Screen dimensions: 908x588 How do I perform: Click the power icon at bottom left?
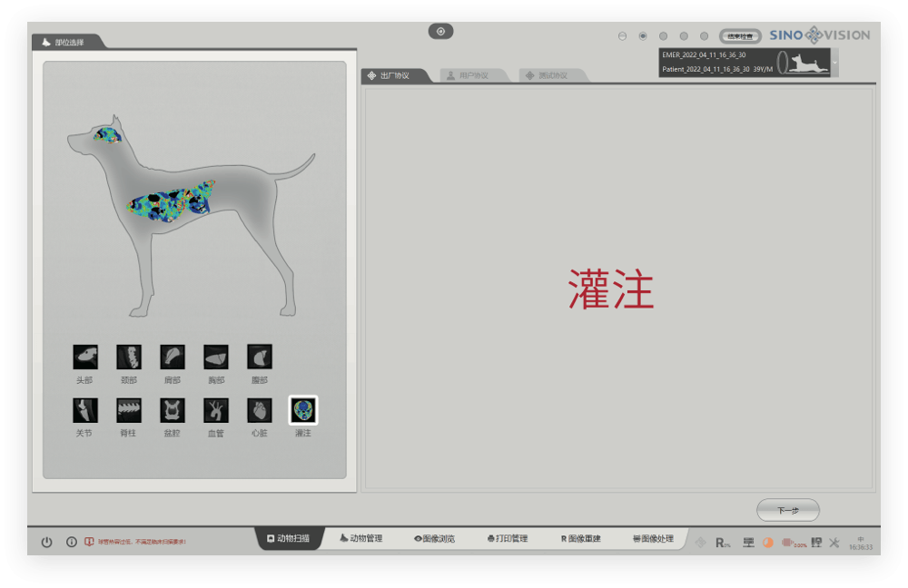pos(47,542)
